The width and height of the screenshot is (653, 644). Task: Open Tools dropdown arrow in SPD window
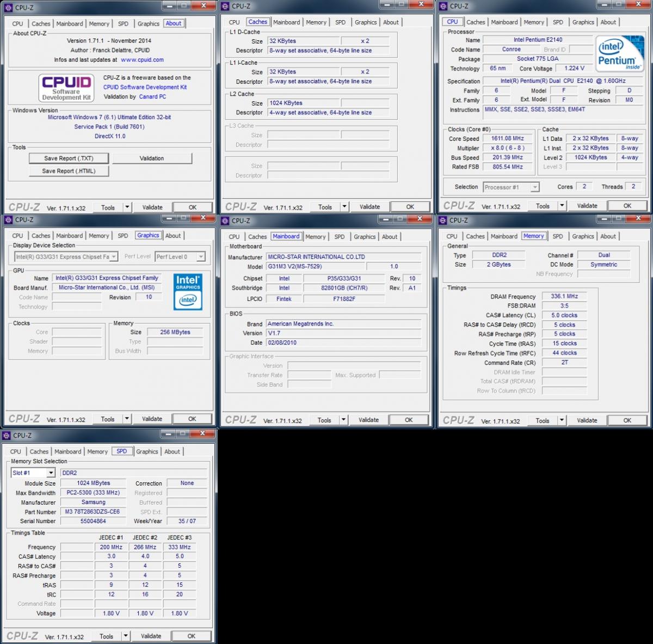click(x=126, y=636)
